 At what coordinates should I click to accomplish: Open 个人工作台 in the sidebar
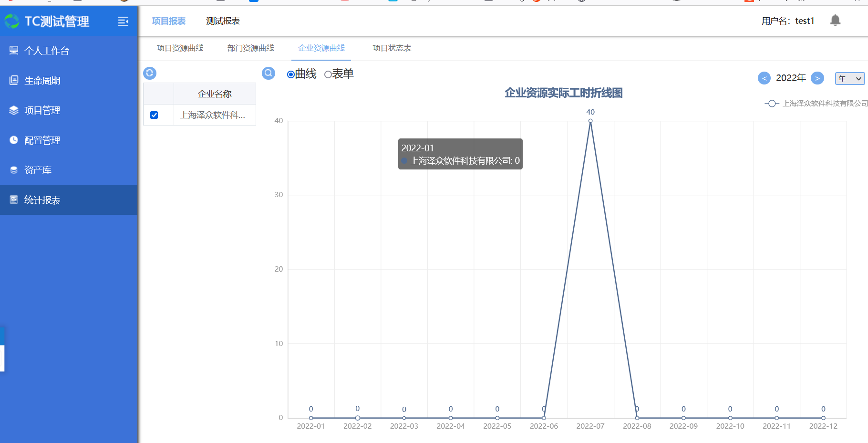click(47, 51)
